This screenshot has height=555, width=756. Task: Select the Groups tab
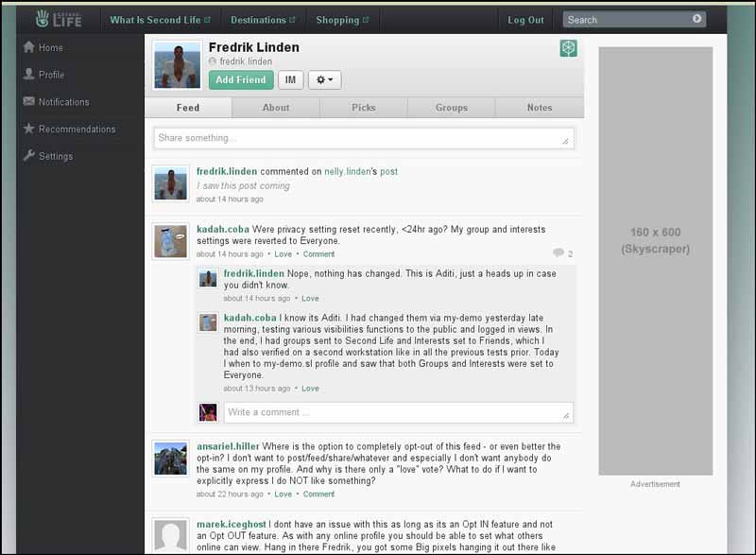452,108
